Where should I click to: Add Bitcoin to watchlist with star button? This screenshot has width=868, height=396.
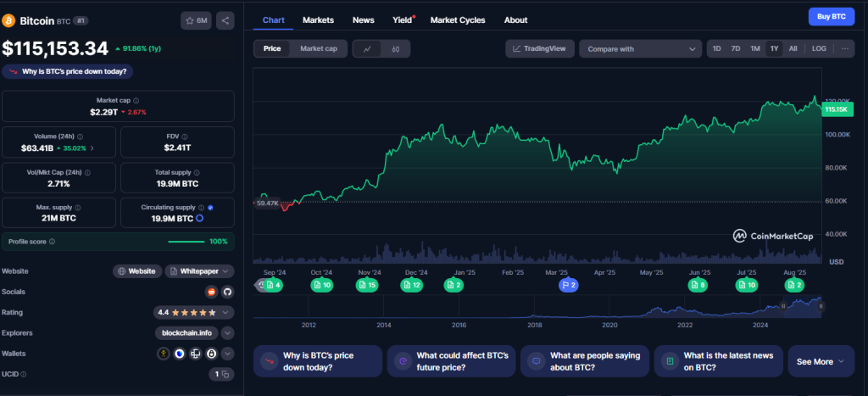pos(196,20)
